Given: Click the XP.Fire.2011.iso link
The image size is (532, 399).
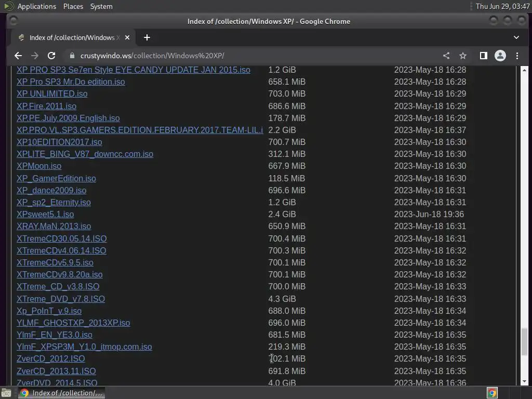Looking at the screenshot, I should (x=46, y=106).
